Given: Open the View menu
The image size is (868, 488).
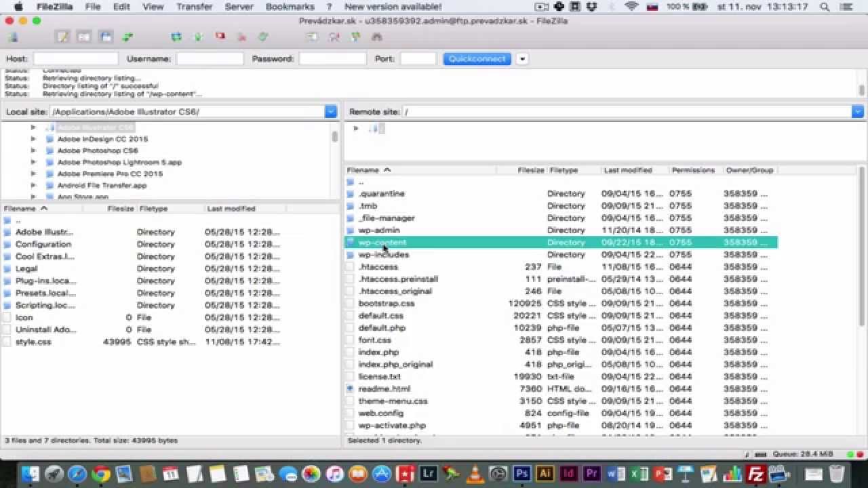Looking at the screenshot, I should tap(153, 7).
